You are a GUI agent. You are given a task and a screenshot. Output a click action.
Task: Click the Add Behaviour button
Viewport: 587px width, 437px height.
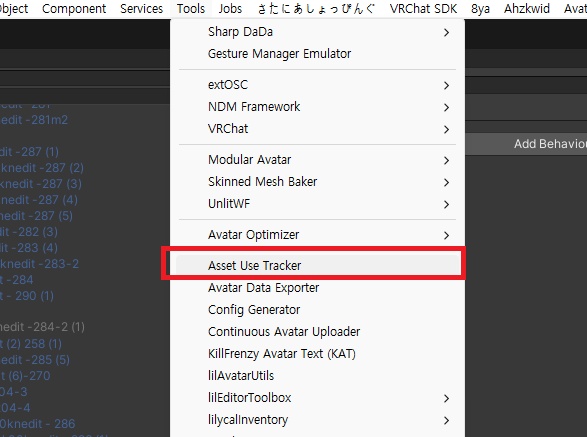[x=526, y=144]
